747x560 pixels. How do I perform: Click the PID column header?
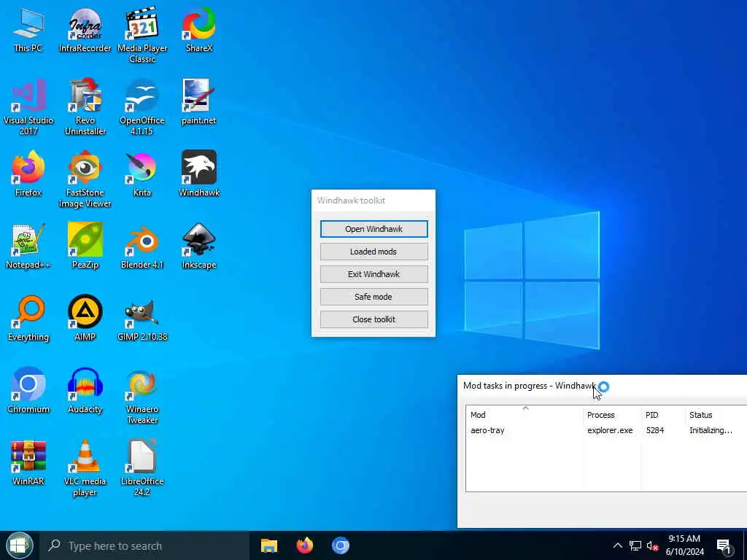point(663,415)
